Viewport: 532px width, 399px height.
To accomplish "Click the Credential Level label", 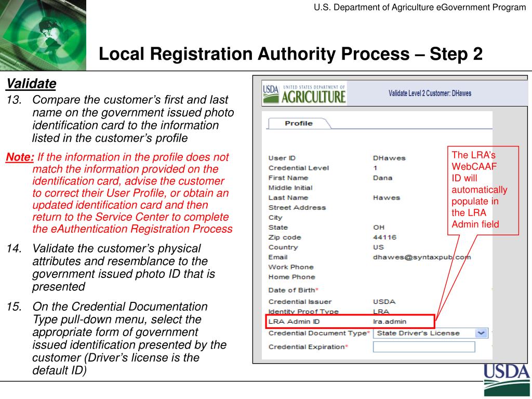I will (x=299, y=168).
